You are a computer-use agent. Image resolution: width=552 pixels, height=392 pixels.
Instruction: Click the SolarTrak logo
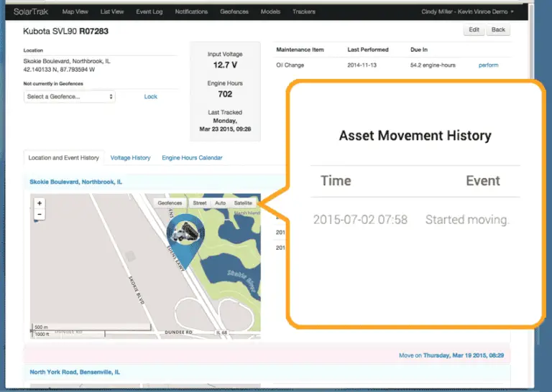[x=29, y=11]
